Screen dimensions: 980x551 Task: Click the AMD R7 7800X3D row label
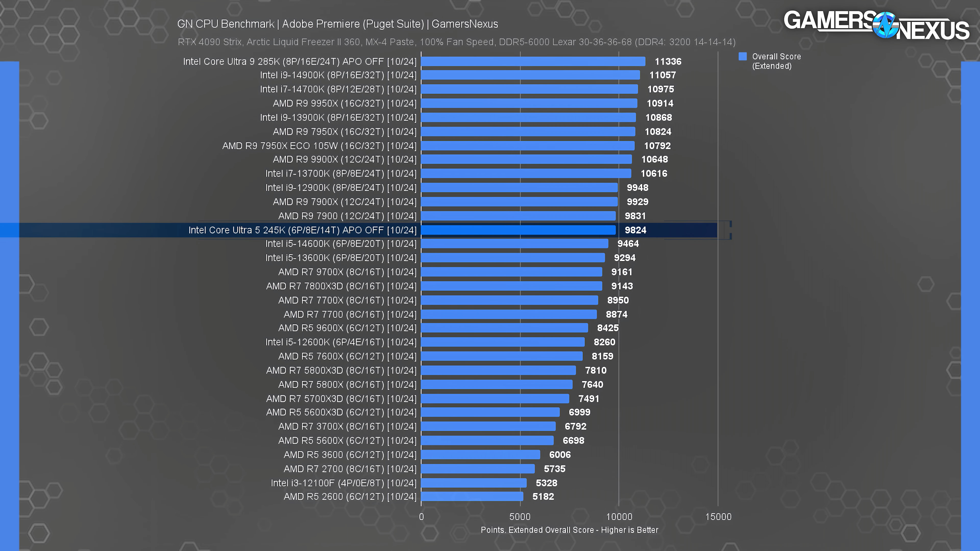[x=341, y=286]
